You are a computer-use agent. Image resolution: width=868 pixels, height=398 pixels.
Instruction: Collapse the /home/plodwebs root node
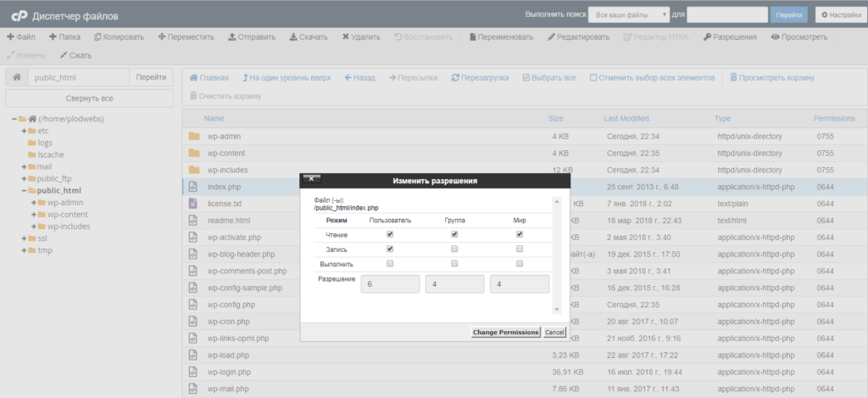click(14, 119)
